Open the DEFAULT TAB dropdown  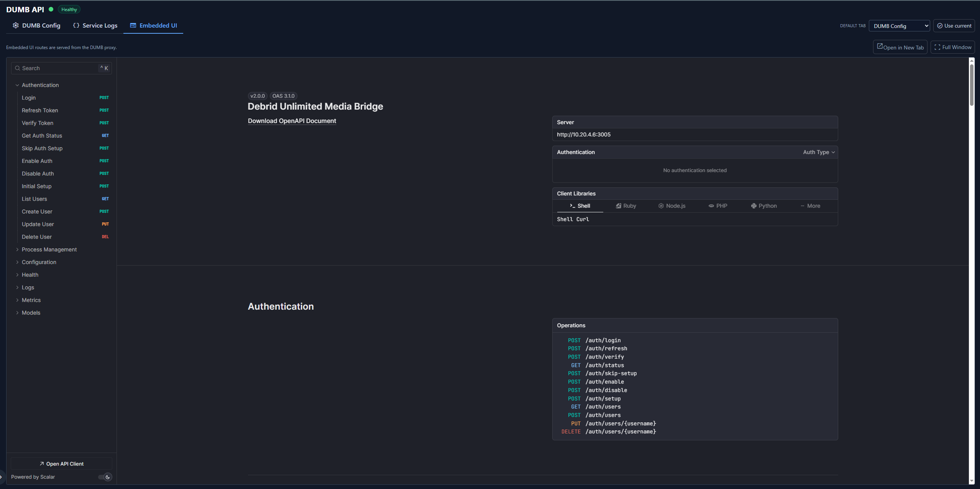click(899, 26)
